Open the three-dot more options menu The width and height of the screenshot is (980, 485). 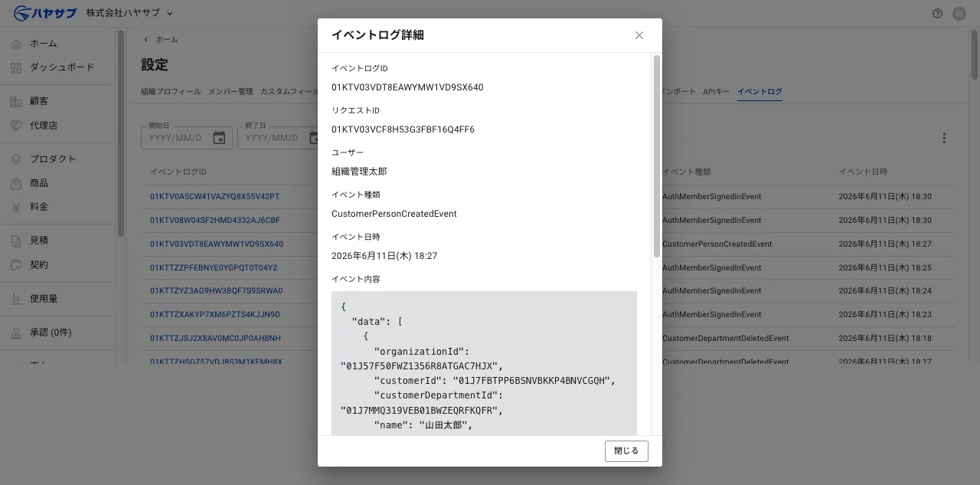[944, 139]
